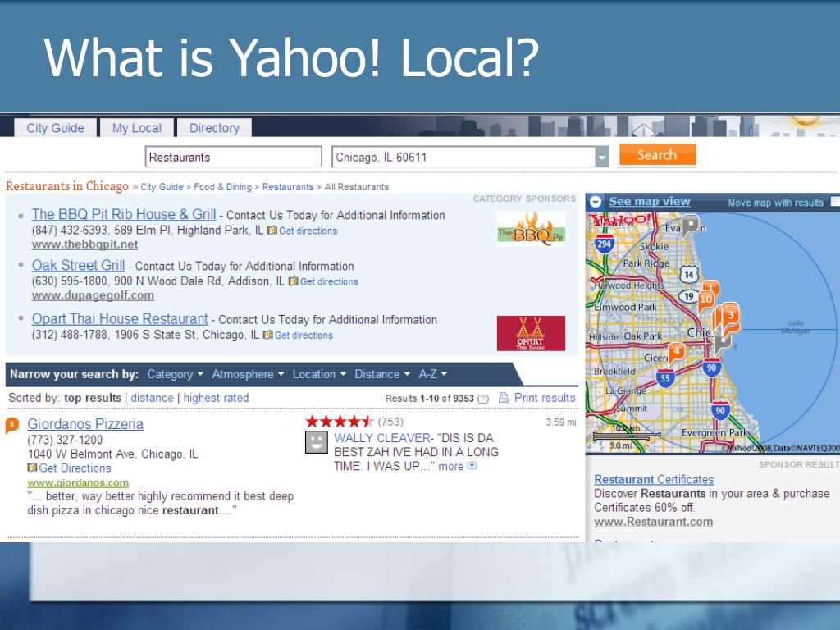
Task: Click the gray pin near Evanston on map
Action: pos(691,225)
